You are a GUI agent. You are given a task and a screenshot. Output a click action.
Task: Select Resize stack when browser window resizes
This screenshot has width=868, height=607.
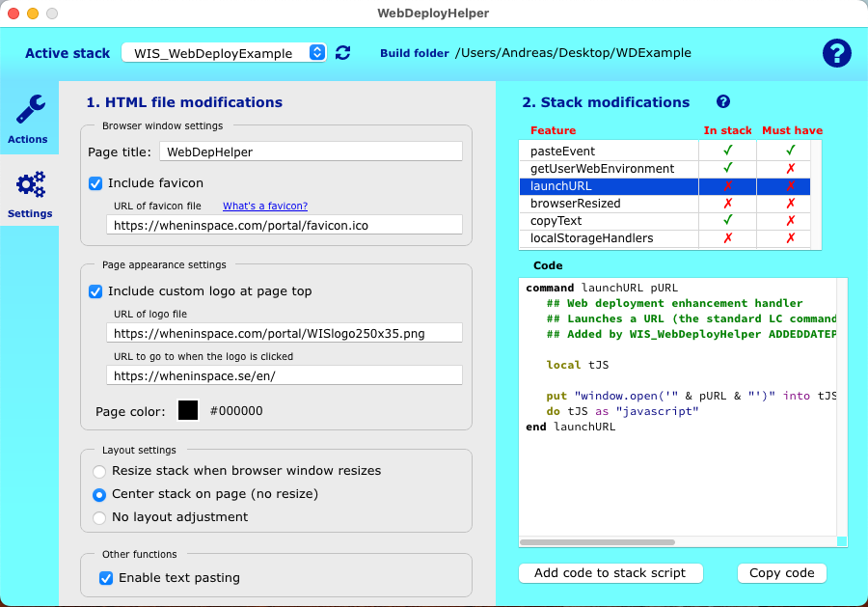pos(99,471)
